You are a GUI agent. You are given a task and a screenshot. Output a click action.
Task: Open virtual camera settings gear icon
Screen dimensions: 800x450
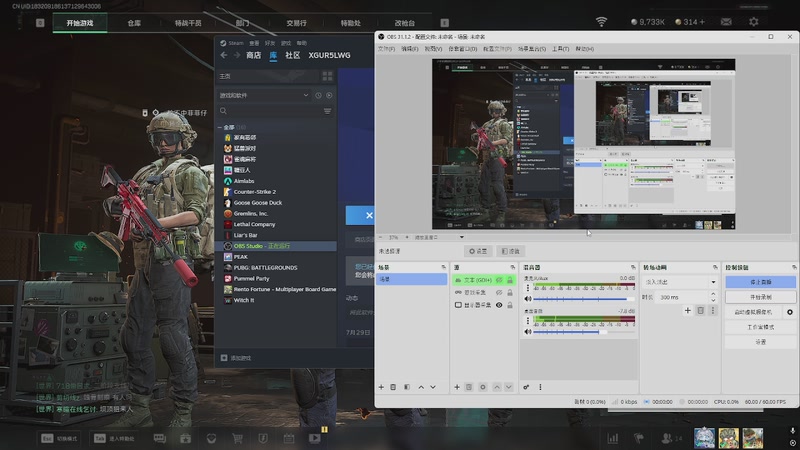point(790,312)
